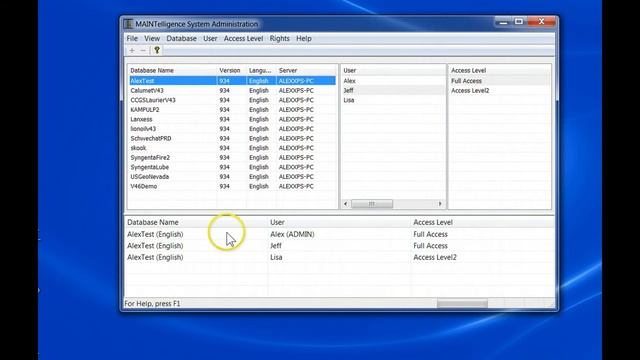Click bottom grid User column header
The width and height of the screenshot is (640, 360).
pos(339,222)
